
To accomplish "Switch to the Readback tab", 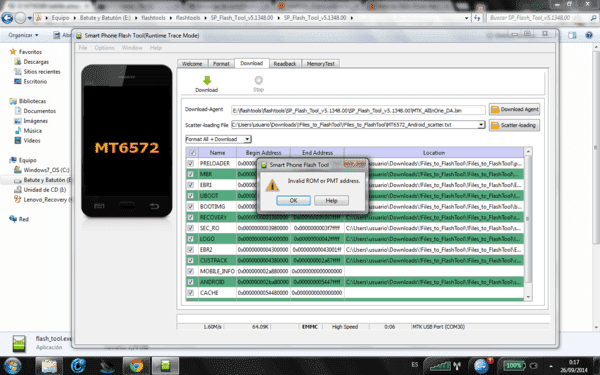I will point(285,64).
